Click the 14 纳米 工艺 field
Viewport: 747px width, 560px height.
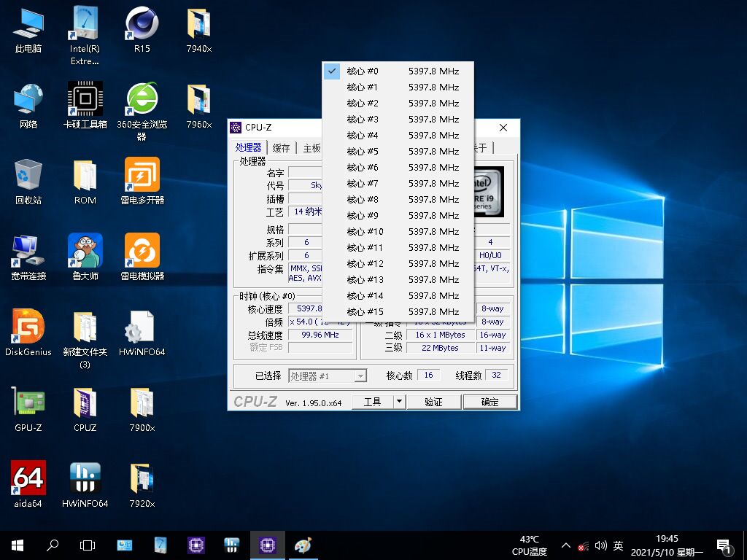click(x=306, y=212)
